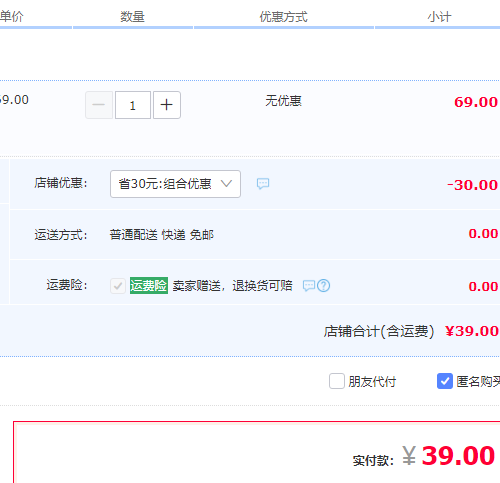Click the minus button to decrease quantity
Viewport: 500px width, 483px height.
pos(99,105)
